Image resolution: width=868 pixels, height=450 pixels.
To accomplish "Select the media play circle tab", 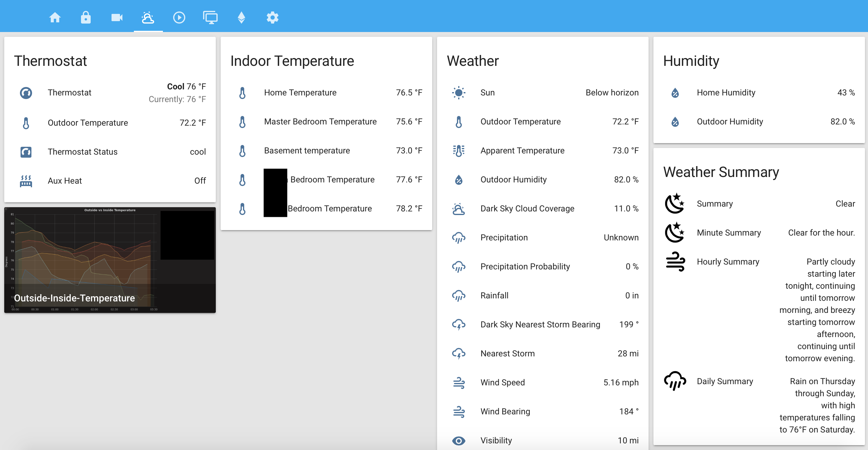I will (x=179, y=18).
